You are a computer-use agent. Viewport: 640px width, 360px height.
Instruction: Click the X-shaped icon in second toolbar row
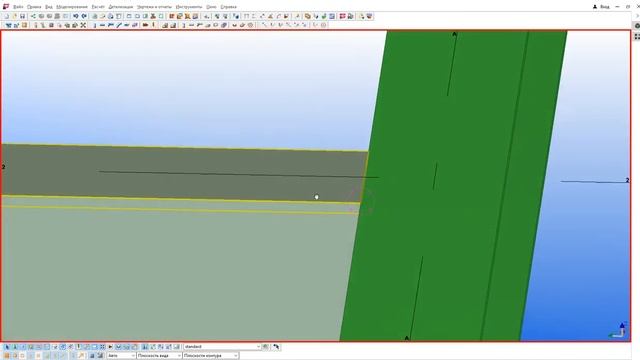point(83,25)
